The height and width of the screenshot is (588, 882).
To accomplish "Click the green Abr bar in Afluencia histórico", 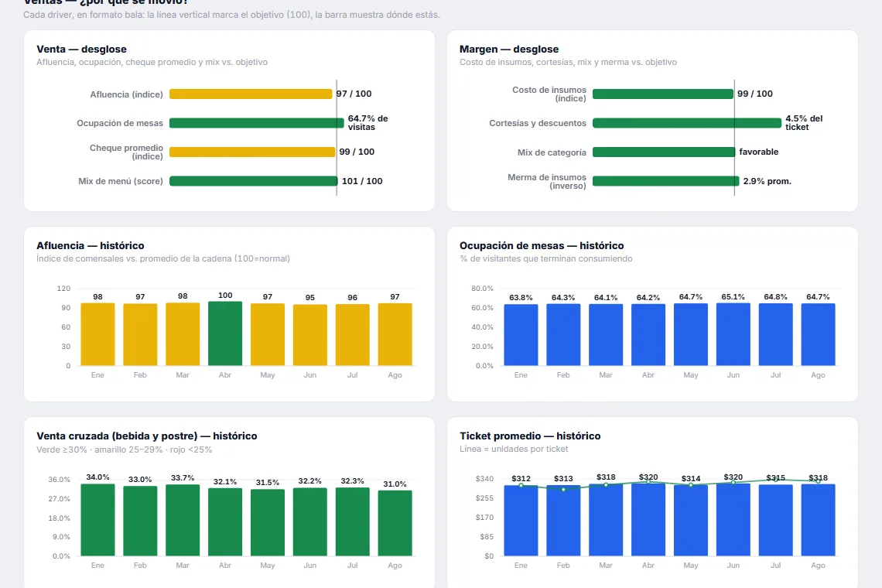I will (x=225, y=333).
